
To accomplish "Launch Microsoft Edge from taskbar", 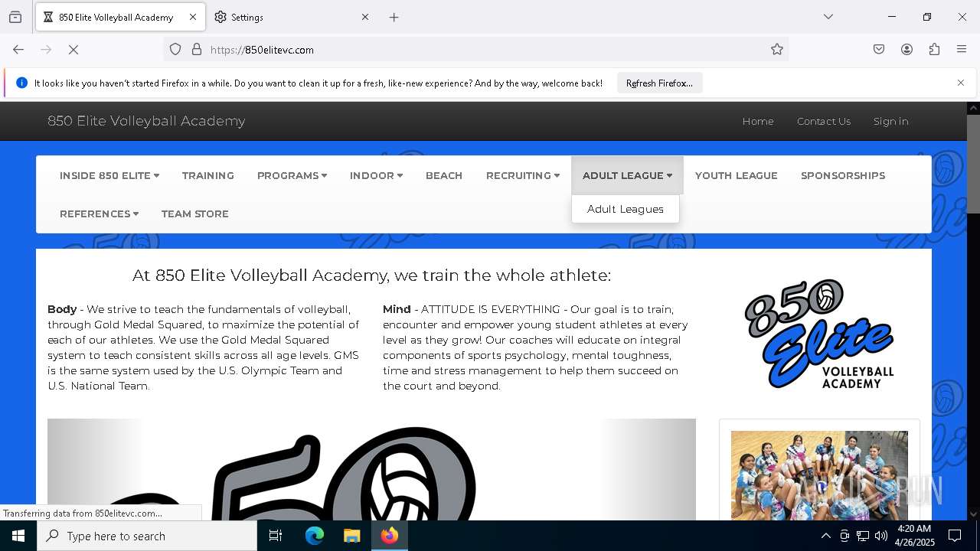I will tap(315, 536).
